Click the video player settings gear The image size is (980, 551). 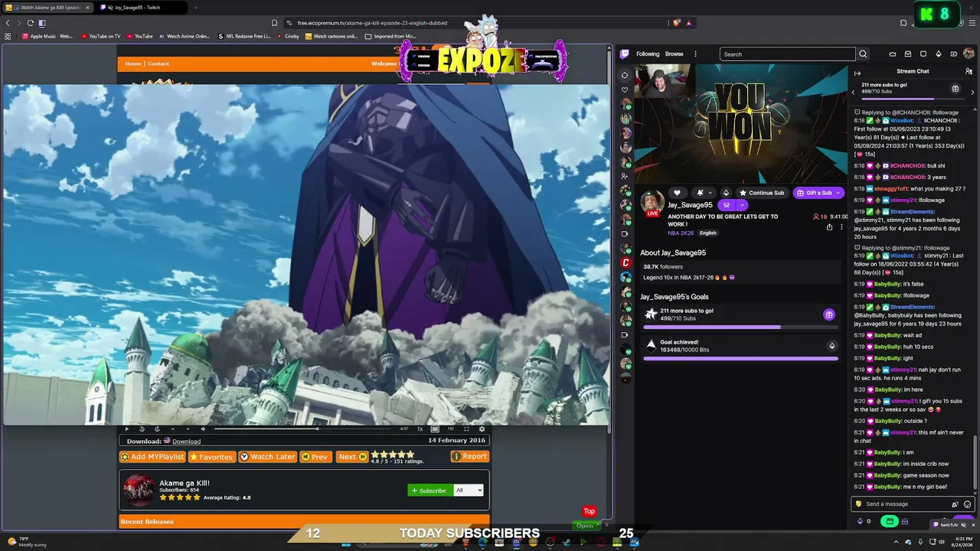coord(482,429)
